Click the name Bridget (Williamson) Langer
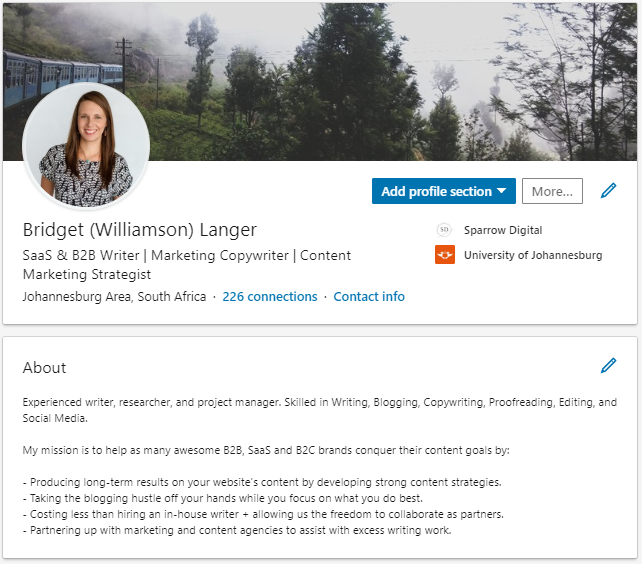The width and height of the screenshot is (642, 564). pos(140,230)
